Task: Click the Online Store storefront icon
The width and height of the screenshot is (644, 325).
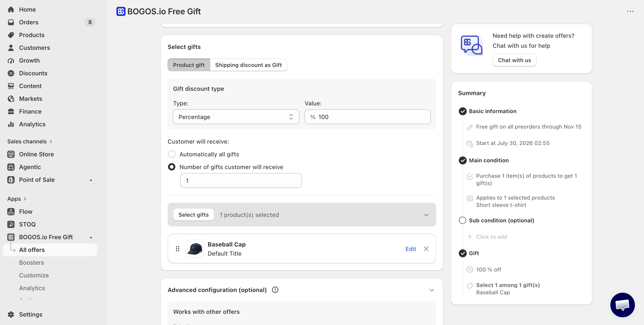Action: point(11,154)
